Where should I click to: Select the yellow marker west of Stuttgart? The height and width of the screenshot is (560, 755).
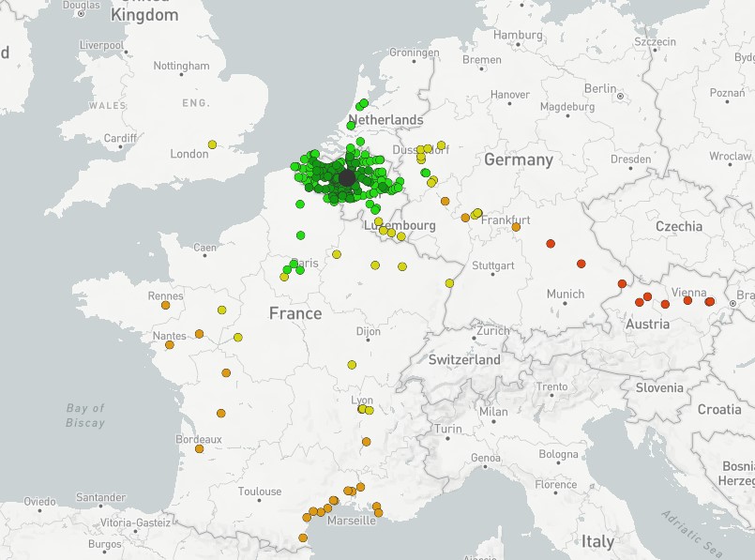point(449,283)
